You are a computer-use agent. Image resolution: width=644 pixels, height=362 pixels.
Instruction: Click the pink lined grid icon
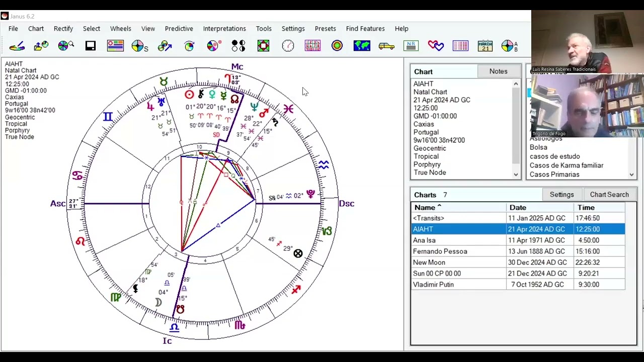click(x=460, y=46)
